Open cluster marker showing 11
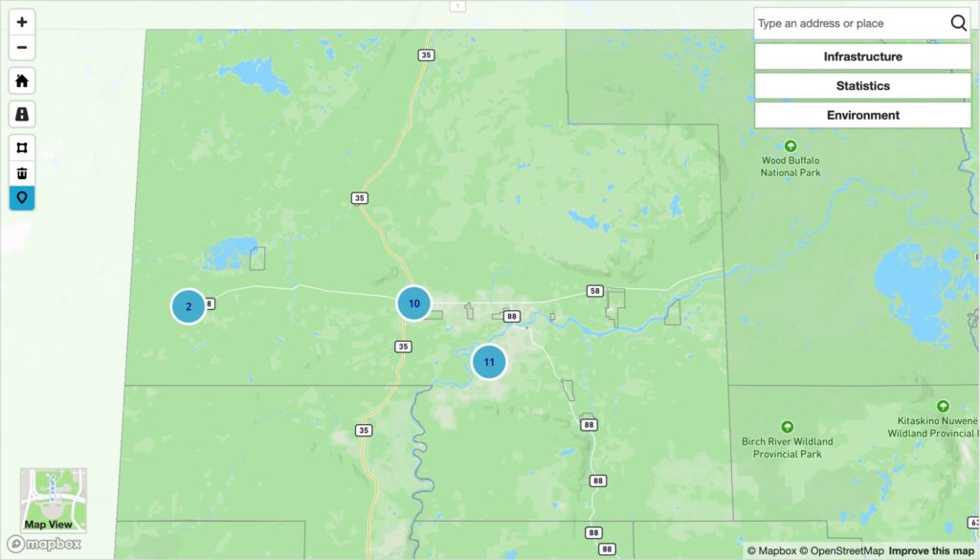 pyautogui.click(x=489, y=361)
